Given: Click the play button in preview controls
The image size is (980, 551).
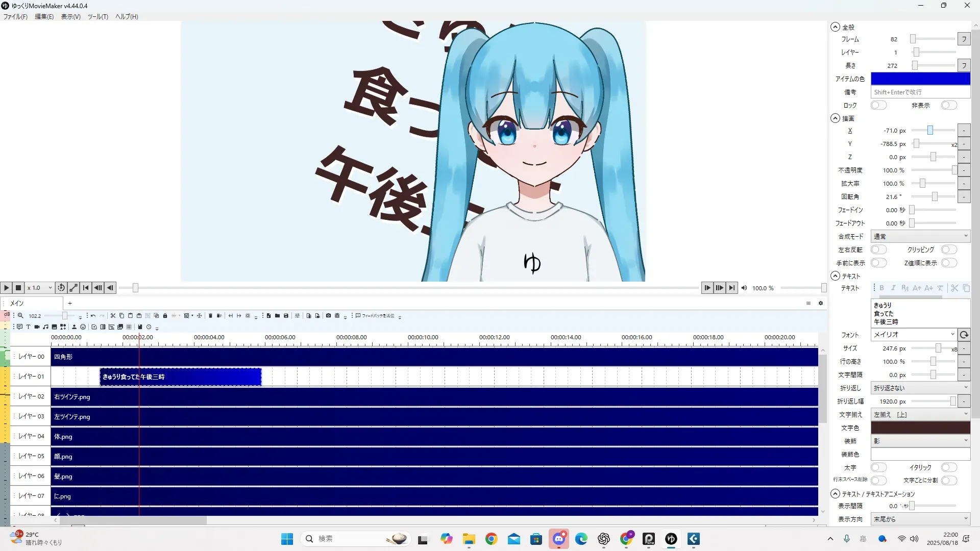Looking at the screenshot, I should pyautogui.click(x=6, y=288).
